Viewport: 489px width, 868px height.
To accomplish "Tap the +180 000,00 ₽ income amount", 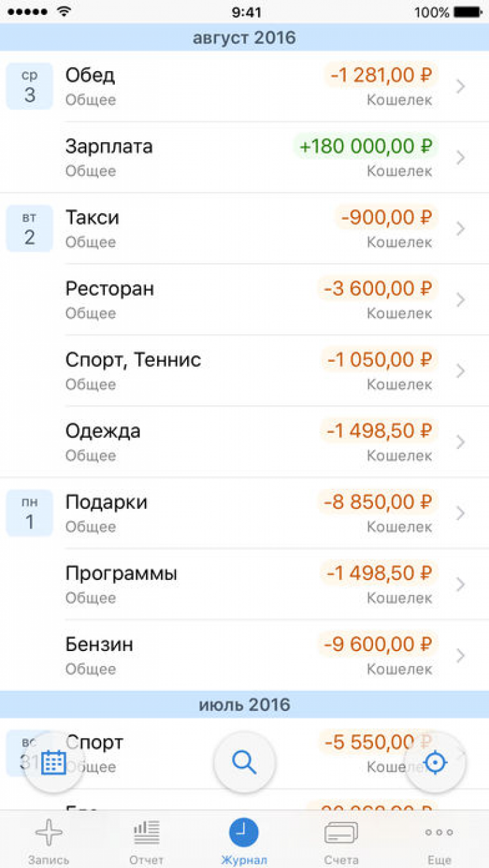I will (x=365, y=147).
